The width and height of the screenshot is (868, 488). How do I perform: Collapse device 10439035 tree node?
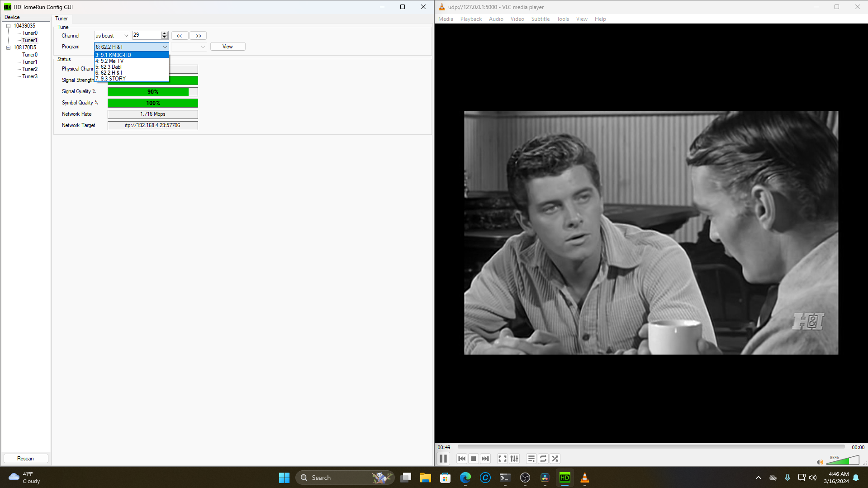[x=8, y=26]
